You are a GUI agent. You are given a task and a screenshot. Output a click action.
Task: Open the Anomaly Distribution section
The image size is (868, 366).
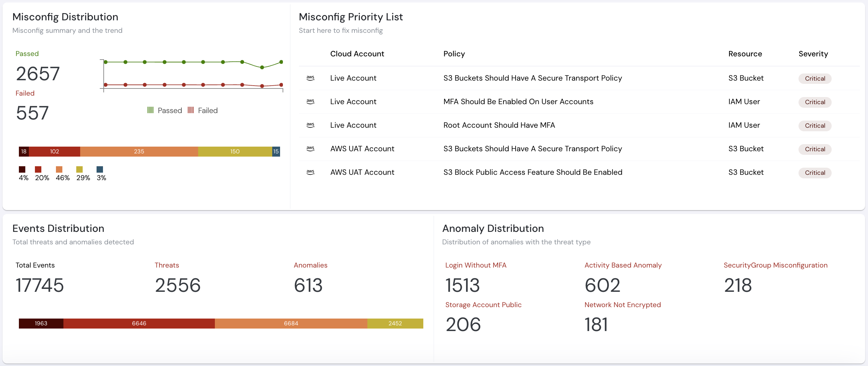pos(493,228)
